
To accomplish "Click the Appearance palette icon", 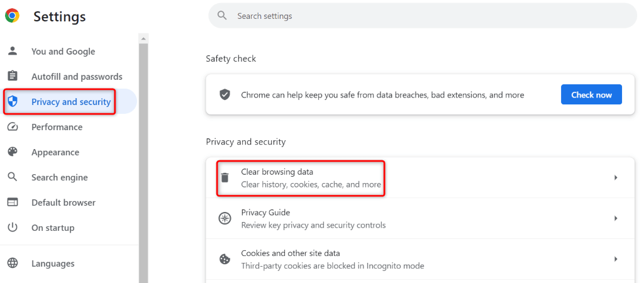I will click(x=12, y=152).
